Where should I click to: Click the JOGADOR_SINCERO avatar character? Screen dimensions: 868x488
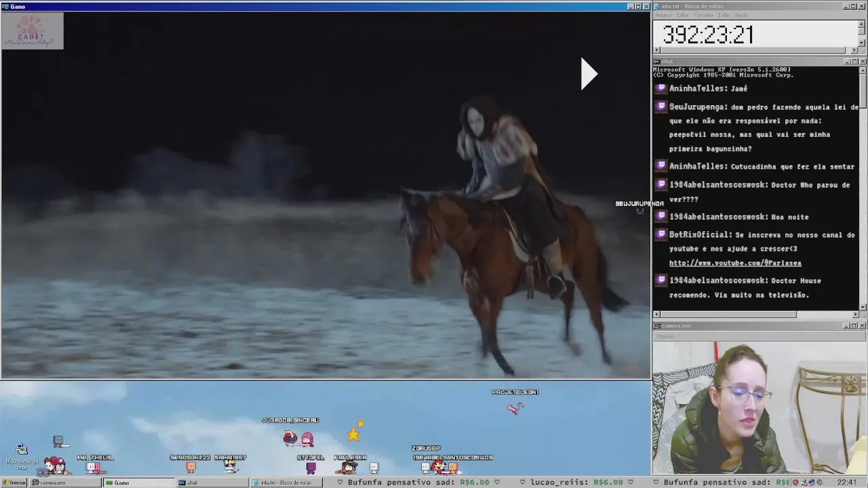[x=298, y=439]
